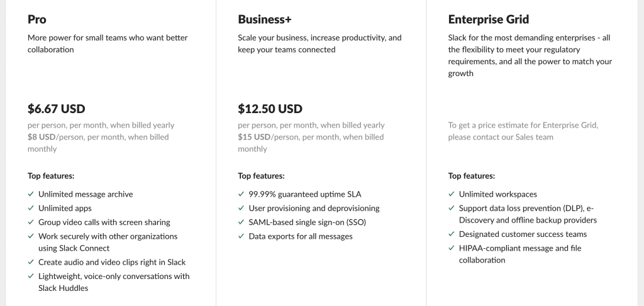Select the Enterprise Grid plan heading

pyautogui.click(x=488, y=19)
